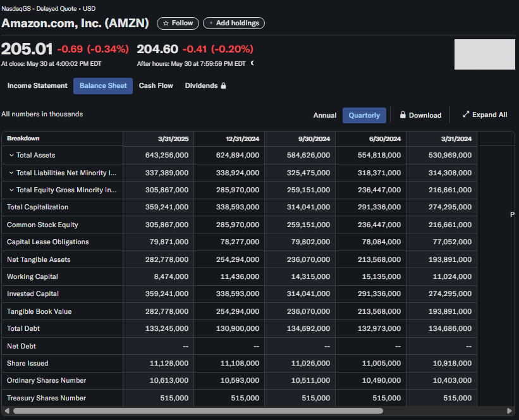519x420 pixels.
Task: Click the scrollbar right arrow
Action: coord(509,411)
